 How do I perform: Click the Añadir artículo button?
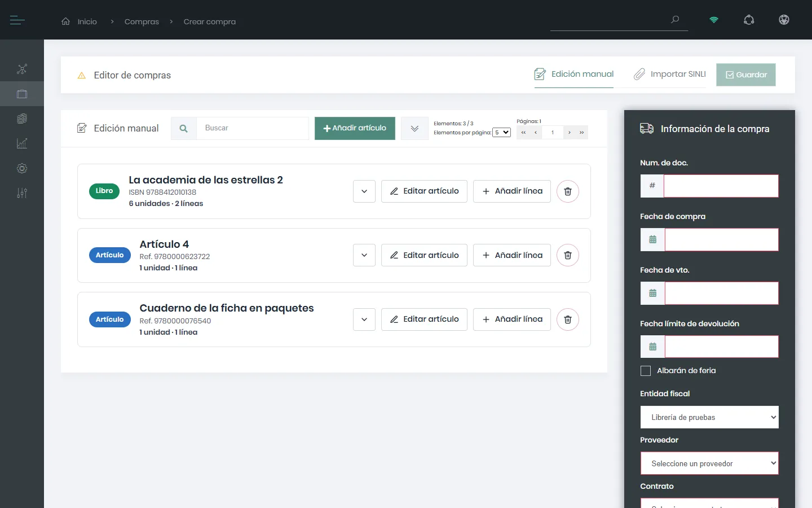point(355,128)
